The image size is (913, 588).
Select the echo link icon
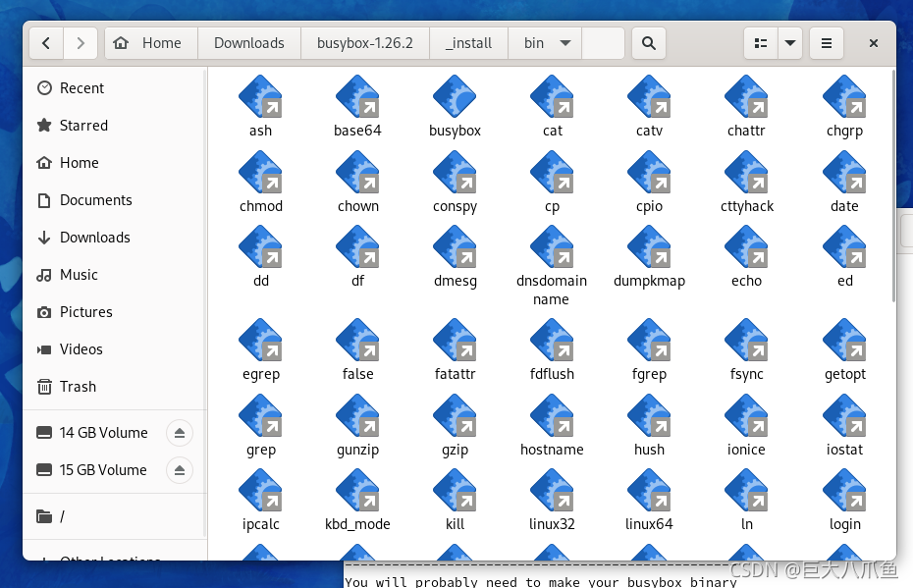(x=746, y=246)
